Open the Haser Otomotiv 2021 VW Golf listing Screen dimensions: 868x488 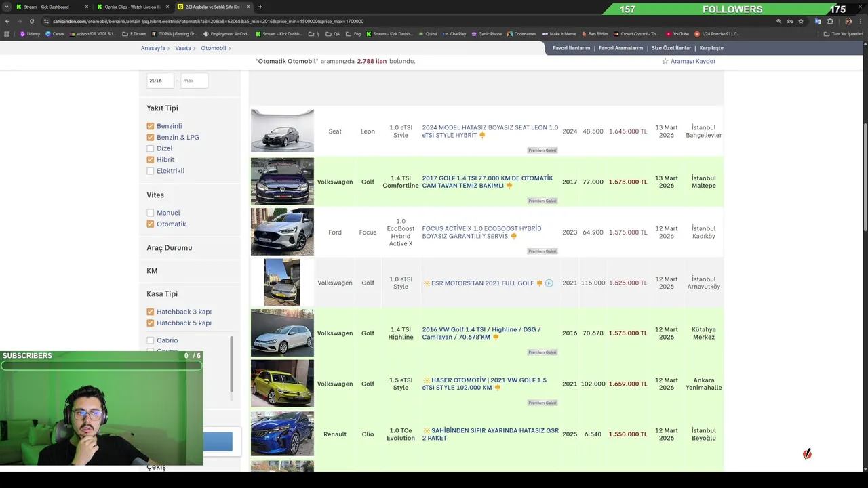pyautogui.click(x=484, y=384)
